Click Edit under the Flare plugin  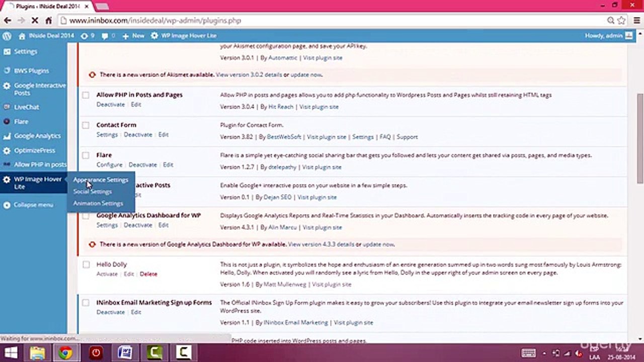[168, 165]
